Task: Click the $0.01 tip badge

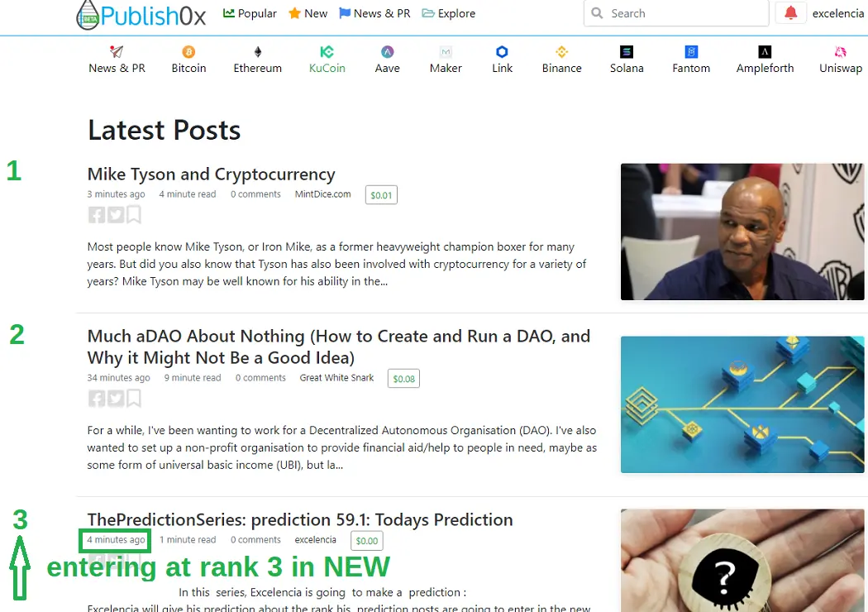Action: (381, 195)
